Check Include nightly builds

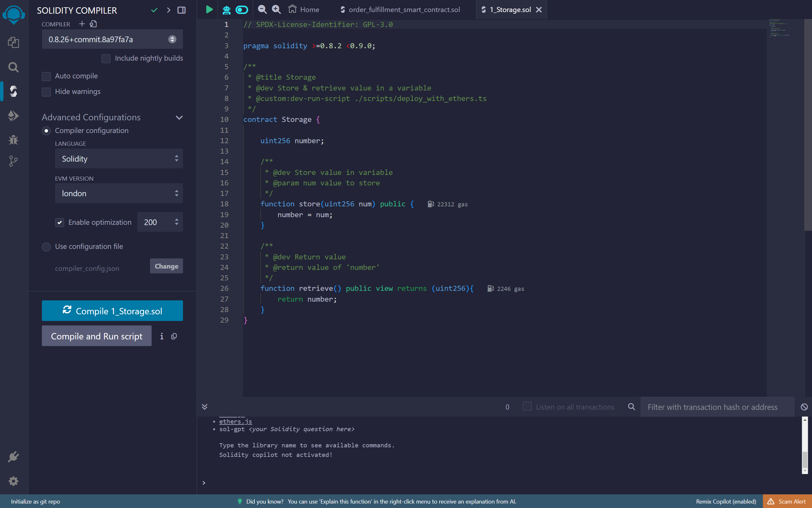pyautogui.click(x=106, y=58)
